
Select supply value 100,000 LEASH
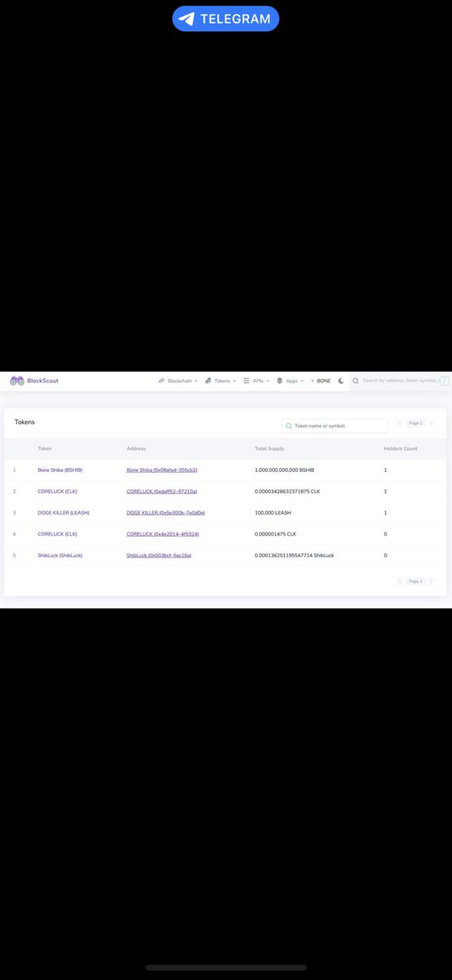[273, 513]
